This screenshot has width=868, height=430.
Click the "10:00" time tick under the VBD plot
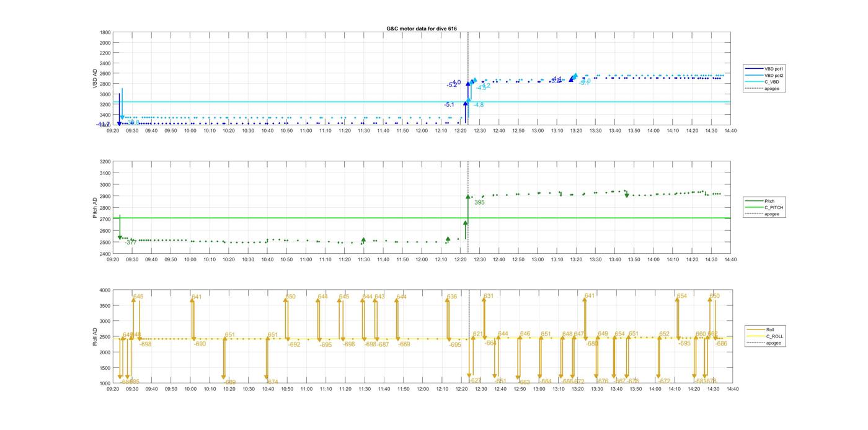point(190,130)
